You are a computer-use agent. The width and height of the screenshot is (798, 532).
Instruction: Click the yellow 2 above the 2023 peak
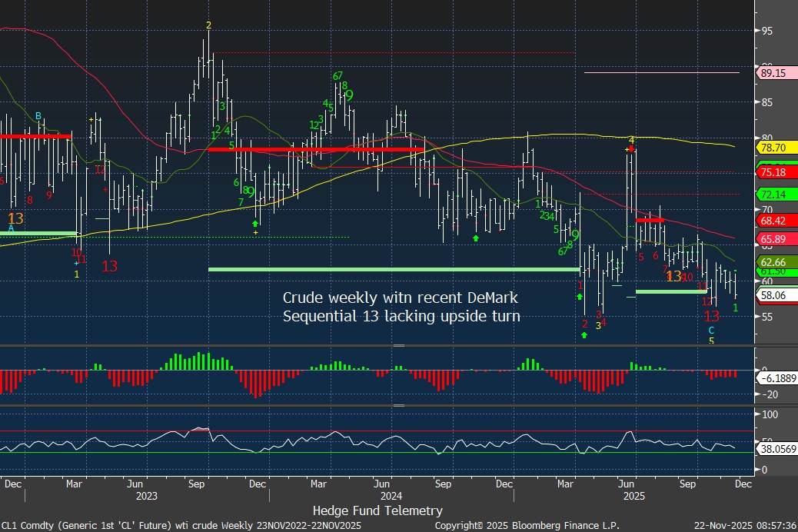pyautogui.click(x=208, y=25)
